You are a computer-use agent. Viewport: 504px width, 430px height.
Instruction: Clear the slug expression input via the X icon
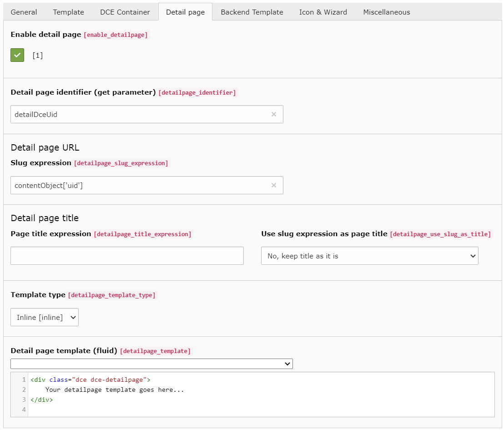274,185
